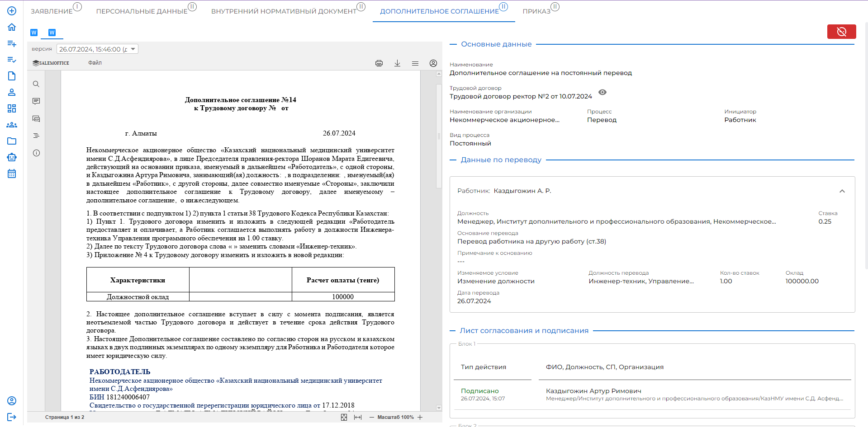Switch to the ПРИКАЗ tab
Image resolution: width=868 pixels, height=427 pixels.
tap(536, 11)
